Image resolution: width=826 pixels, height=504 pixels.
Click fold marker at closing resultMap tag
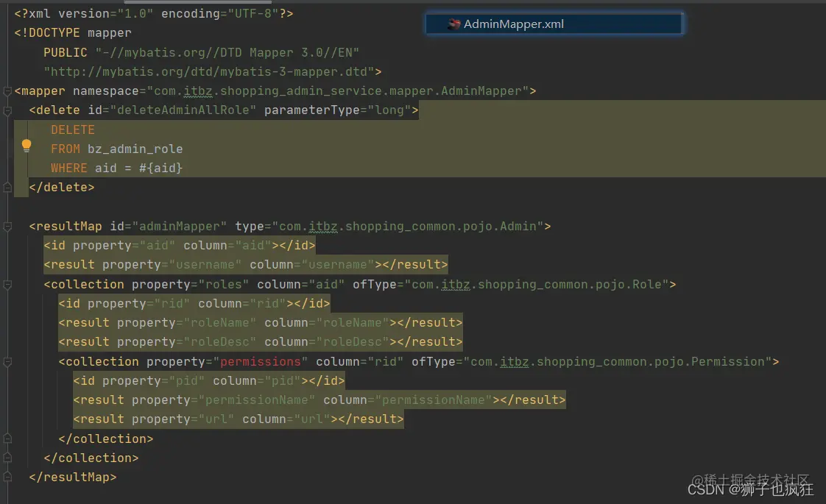pyautogui.click(x=7, y=477)
